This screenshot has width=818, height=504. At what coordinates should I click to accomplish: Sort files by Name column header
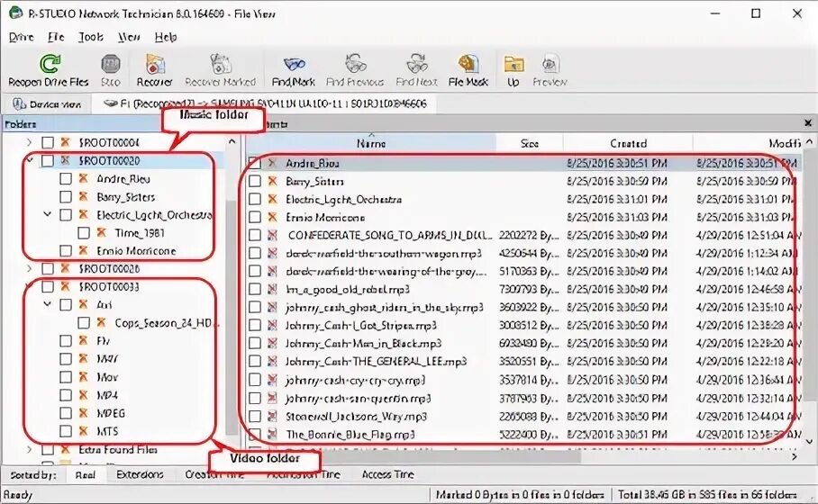pos(371,143)
